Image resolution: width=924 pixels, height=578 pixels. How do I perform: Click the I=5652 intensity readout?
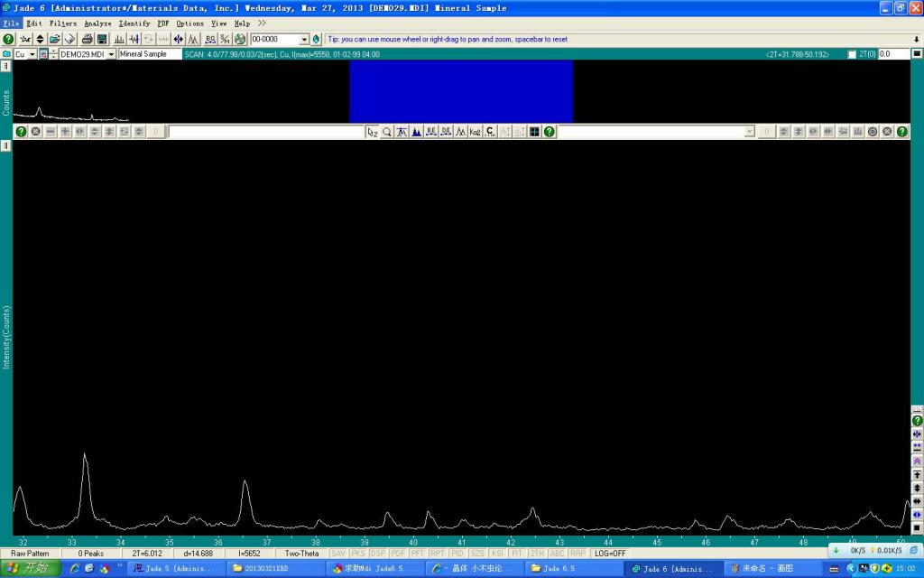coord(249,554)
